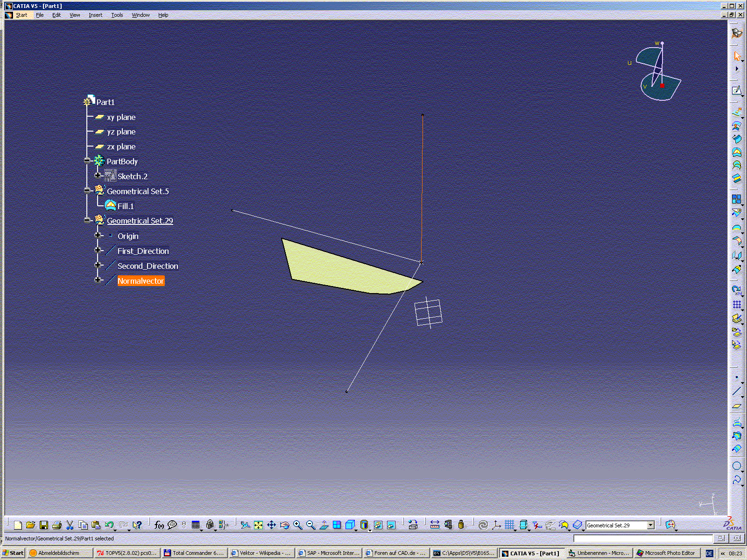
Task: Click the Measure Between ruler icon
Action: pyautogui.click(x=435, y=525)
